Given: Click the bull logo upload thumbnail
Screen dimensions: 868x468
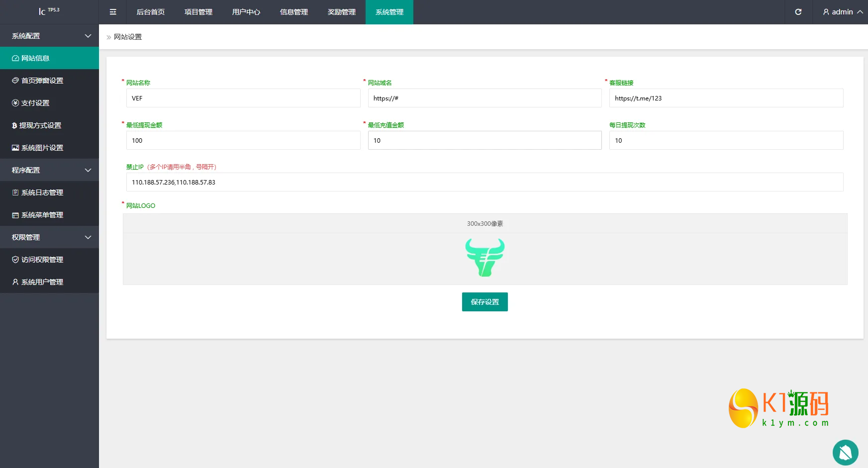Looking at the screenshot, I should coord(485,258).
